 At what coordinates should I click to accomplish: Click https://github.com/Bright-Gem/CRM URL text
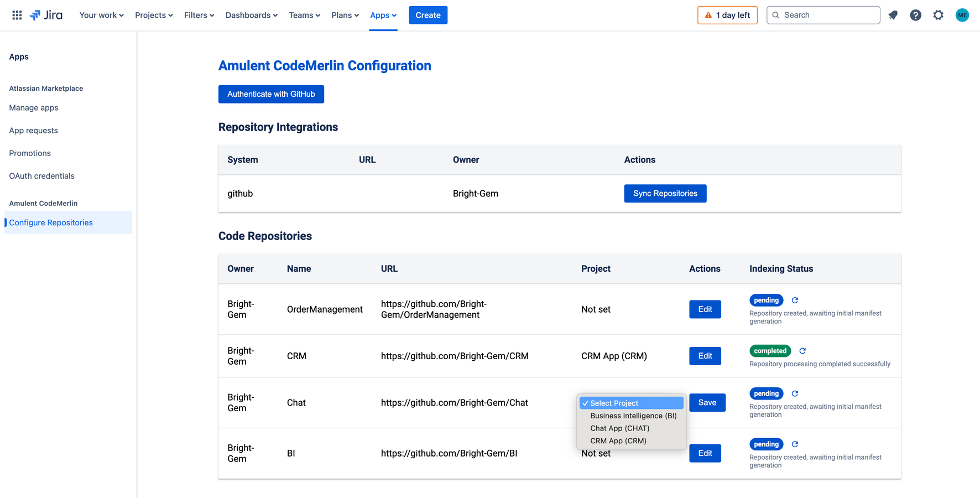pos(455,356)
